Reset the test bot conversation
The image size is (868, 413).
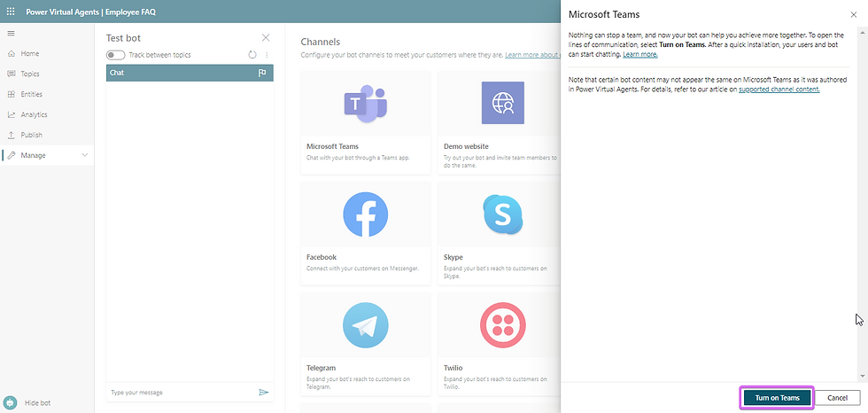click(x=252, y=55)
